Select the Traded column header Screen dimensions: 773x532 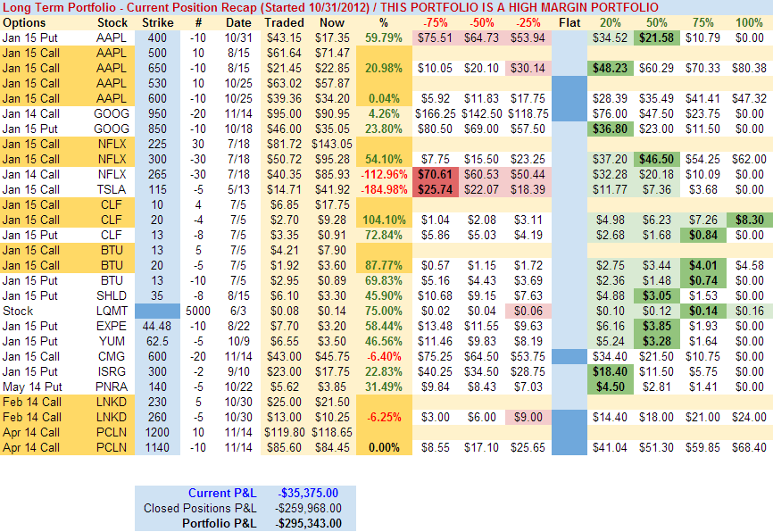[x=283, y=22]
